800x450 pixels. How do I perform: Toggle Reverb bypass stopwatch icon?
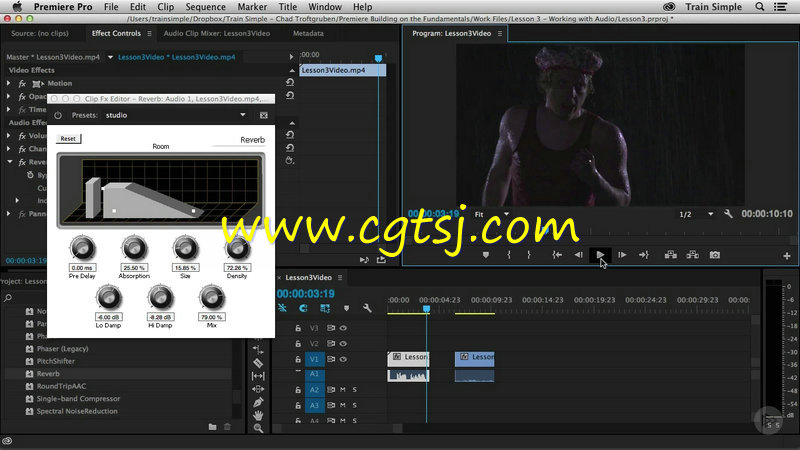30,175
